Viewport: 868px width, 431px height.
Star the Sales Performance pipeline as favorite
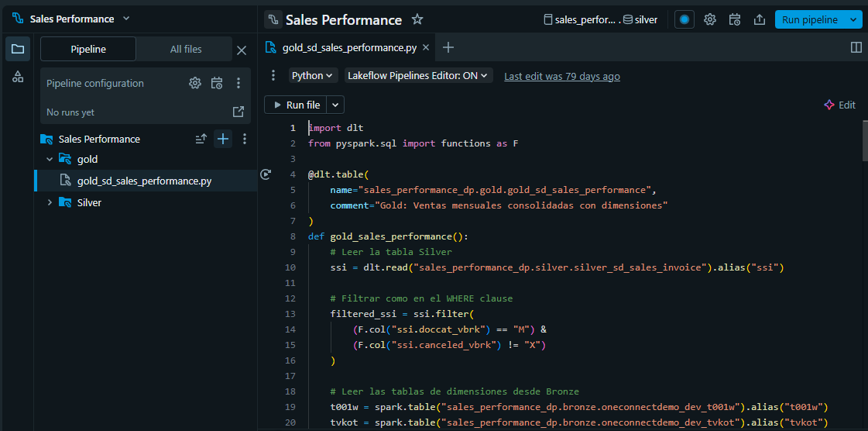tap(417, 19)
